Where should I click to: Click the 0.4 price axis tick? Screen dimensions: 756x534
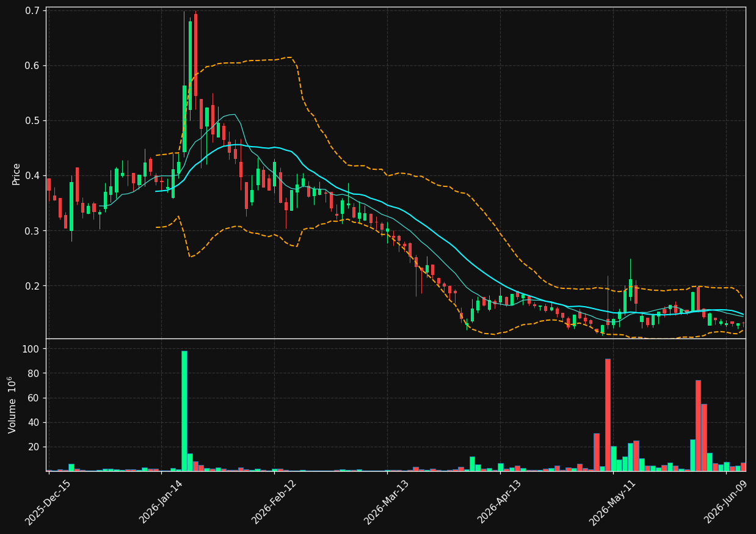(x=33, y=175)
